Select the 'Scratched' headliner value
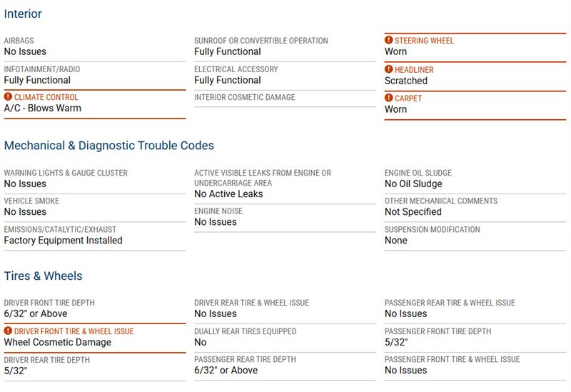 click(406, 81)
